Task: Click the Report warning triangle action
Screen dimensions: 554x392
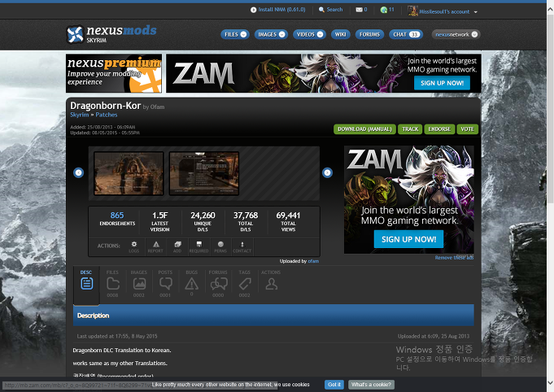Action: [156, 246]
